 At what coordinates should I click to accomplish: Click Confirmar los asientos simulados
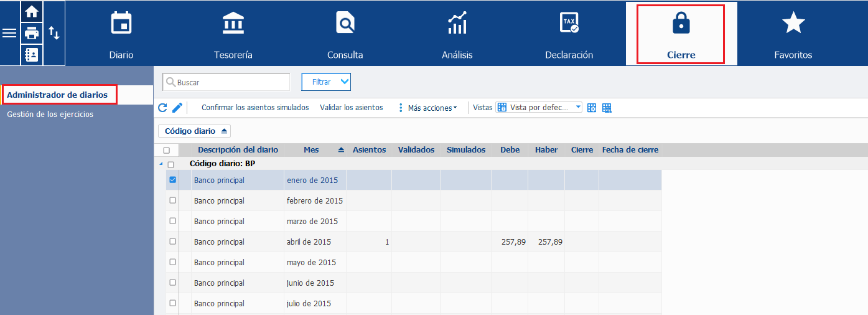[x=255, y=108]
